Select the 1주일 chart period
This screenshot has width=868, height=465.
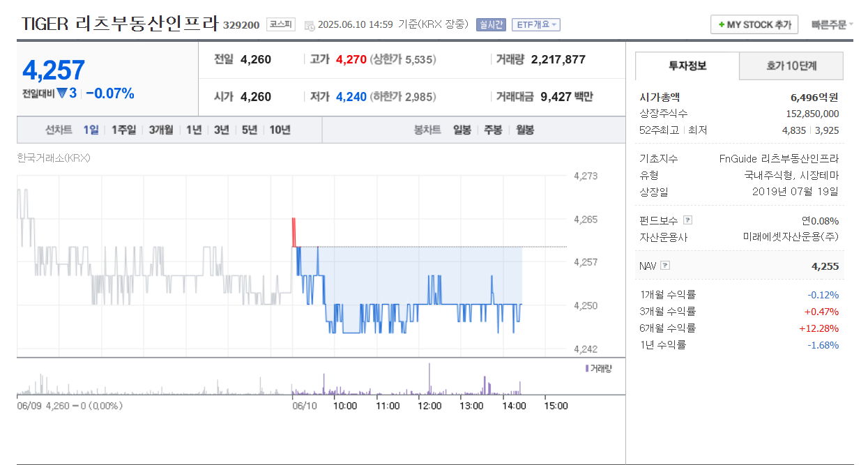point(123,130)
